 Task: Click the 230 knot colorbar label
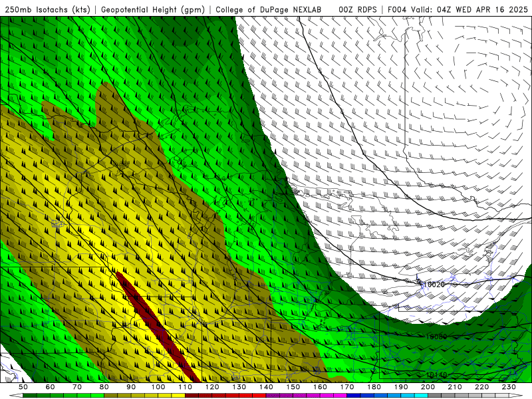click(509, 387)
